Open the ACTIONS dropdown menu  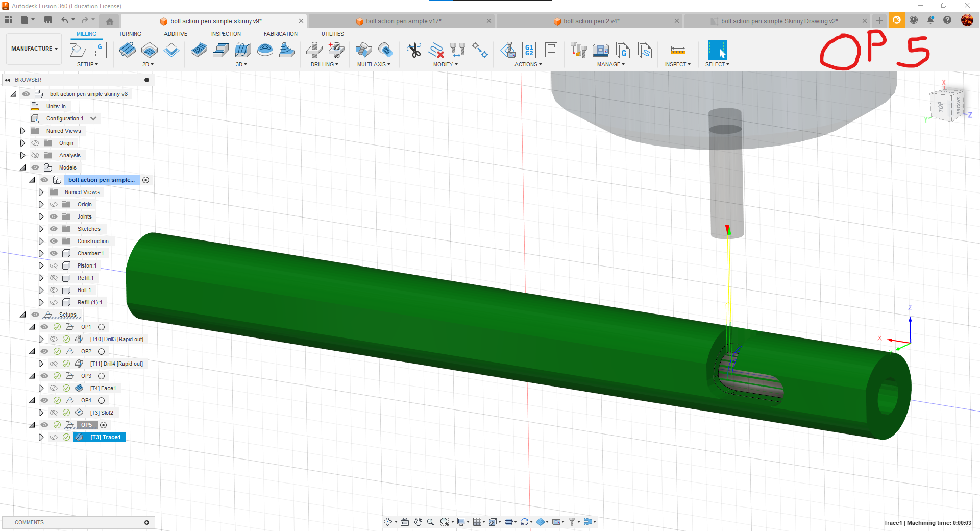tap(528, 64)
